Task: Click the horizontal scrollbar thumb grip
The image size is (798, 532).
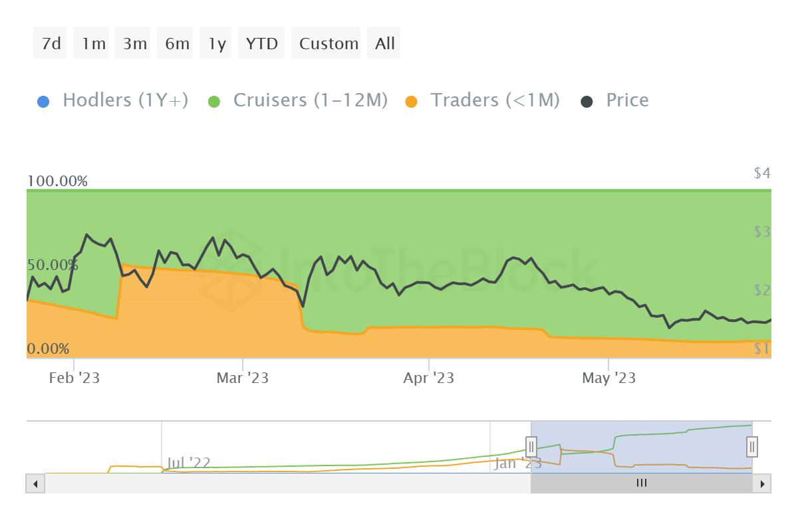Action: [641, 483]
